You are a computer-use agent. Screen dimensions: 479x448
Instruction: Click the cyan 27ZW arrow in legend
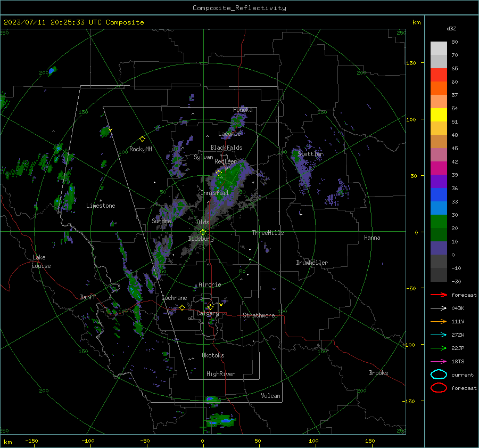[x=439, y=335]
